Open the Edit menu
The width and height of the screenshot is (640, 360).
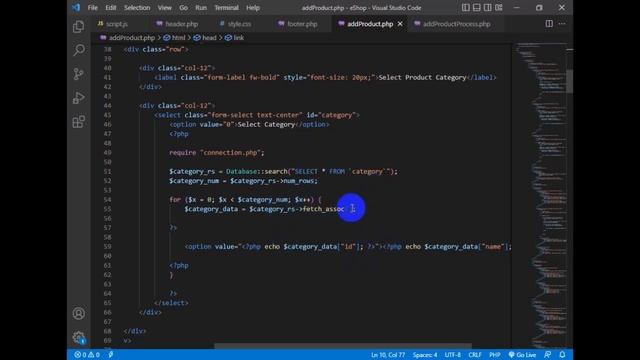(111, 8)
